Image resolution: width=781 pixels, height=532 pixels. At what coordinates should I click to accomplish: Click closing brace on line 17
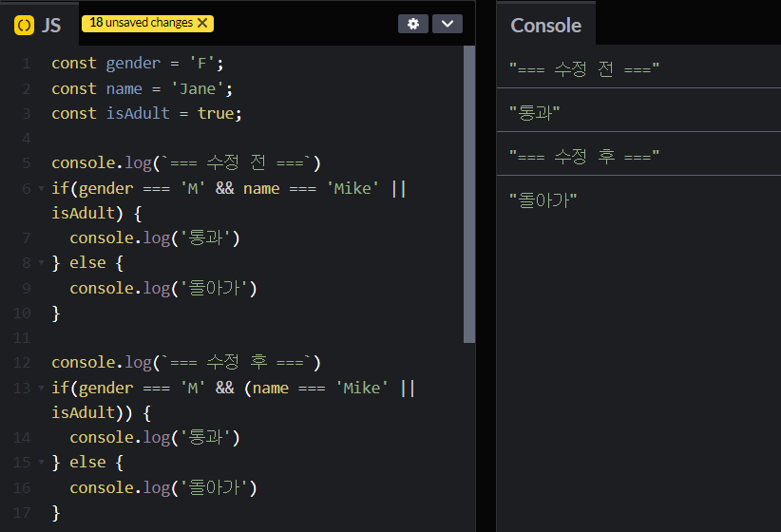[56, 513]
